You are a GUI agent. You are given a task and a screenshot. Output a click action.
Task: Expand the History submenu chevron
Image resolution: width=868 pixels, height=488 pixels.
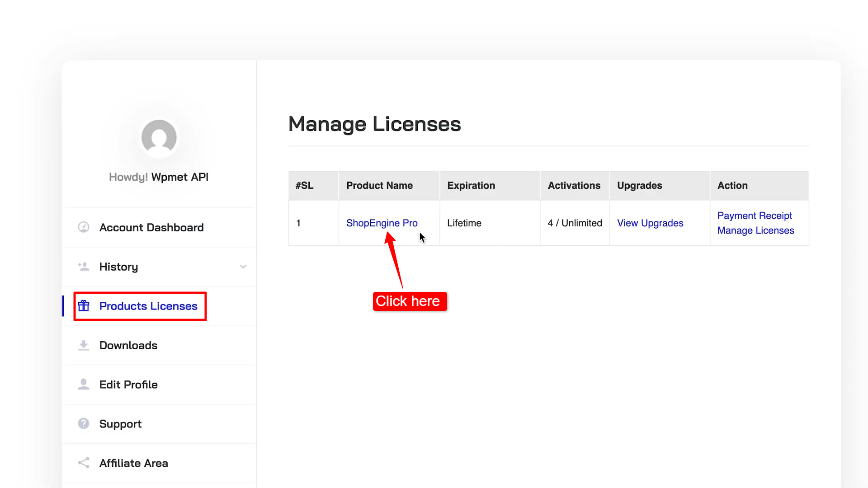pos(243,267)
